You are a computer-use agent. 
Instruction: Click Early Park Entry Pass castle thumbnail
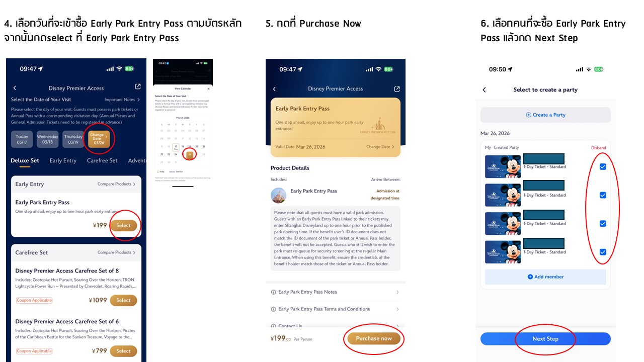[x=278, y=195]
